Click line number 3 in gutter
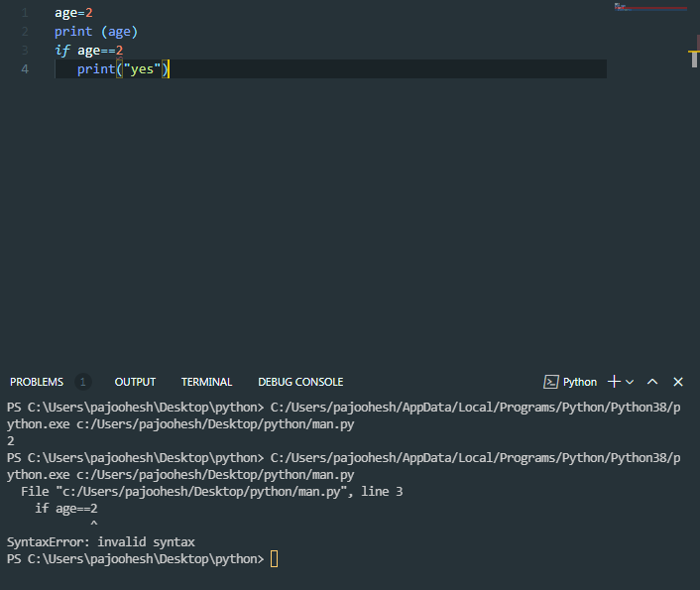Screen dimensions: 700x590 click(26, 50)
